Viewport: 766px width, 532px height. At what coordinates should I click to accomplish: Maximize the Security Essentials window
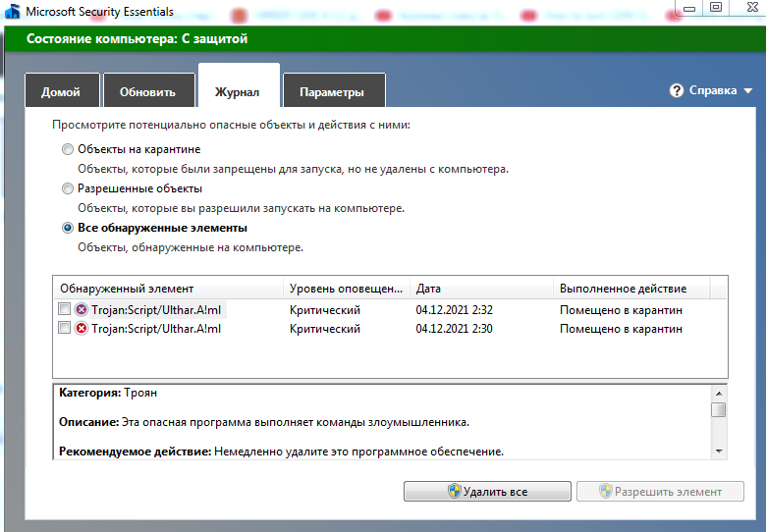click(716, 7)
